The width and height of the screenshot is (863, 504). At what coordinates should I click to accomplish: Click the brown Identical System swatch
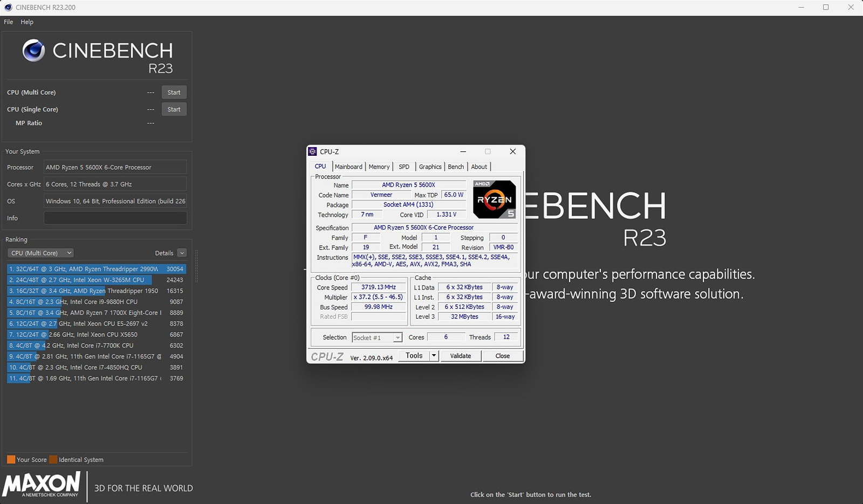point(53,459)
